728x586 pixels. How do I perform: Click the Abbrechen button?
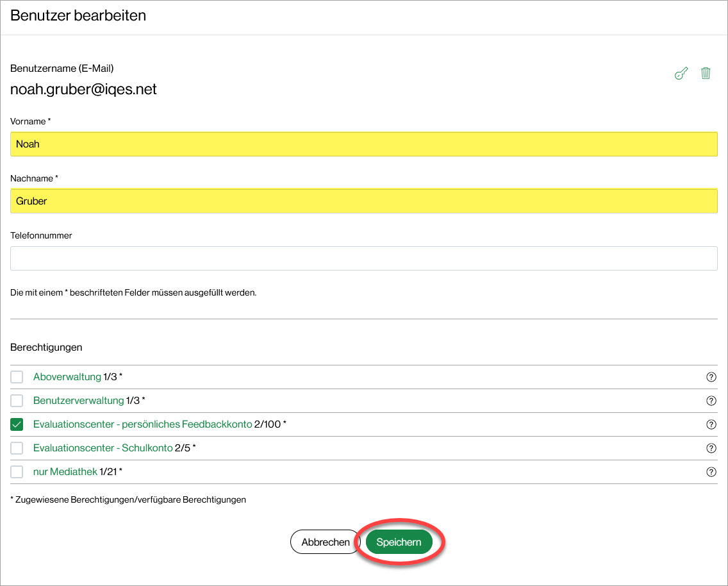coord(326,542)
